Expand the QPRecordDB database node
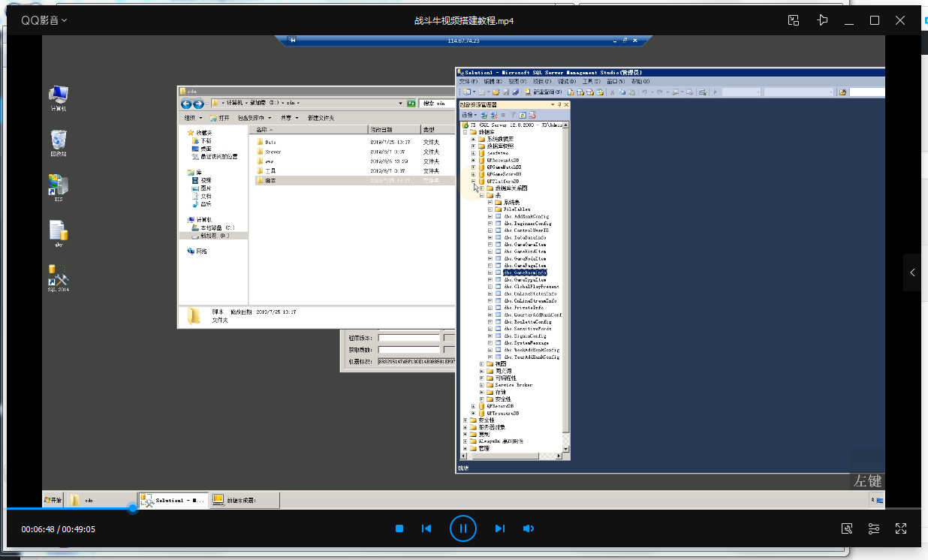 point(473,406)
